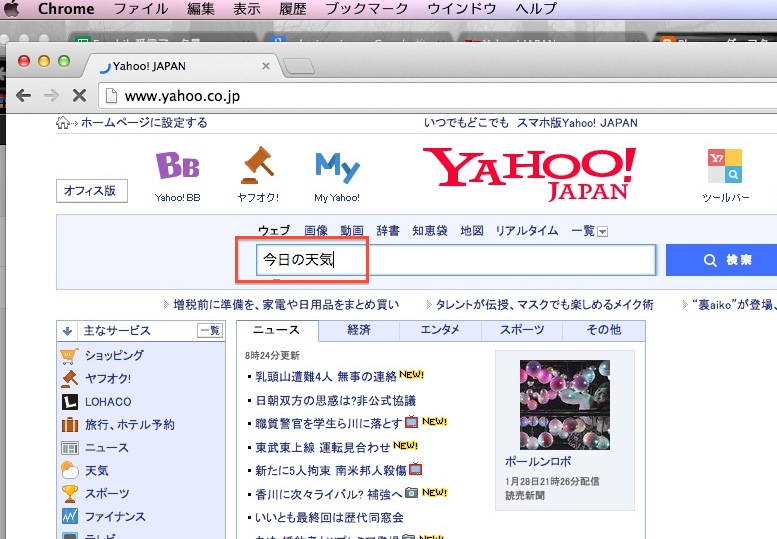The height and width of the screenshot is (539, 777).
Task: Click the home icon beside ホームページに設定する
Action: [x=63, y=122]
